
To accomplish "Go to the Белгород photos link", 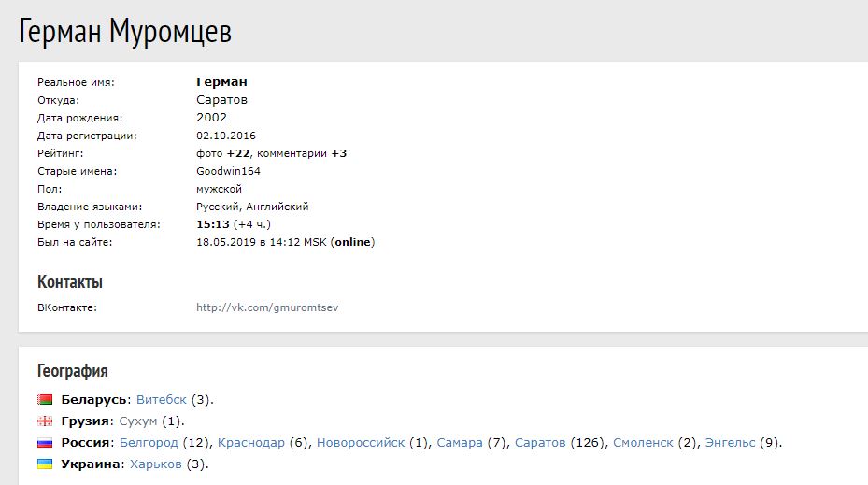I will click(x=149, y=443).
